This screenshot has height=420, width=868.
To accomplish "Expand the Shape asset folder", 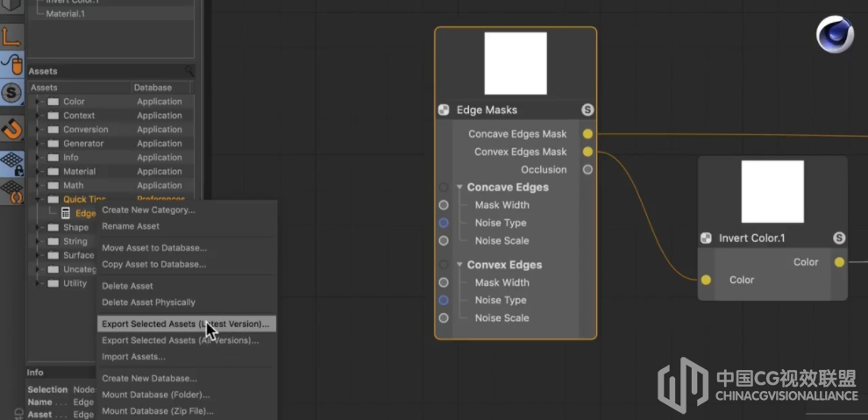I will point(39,227).
